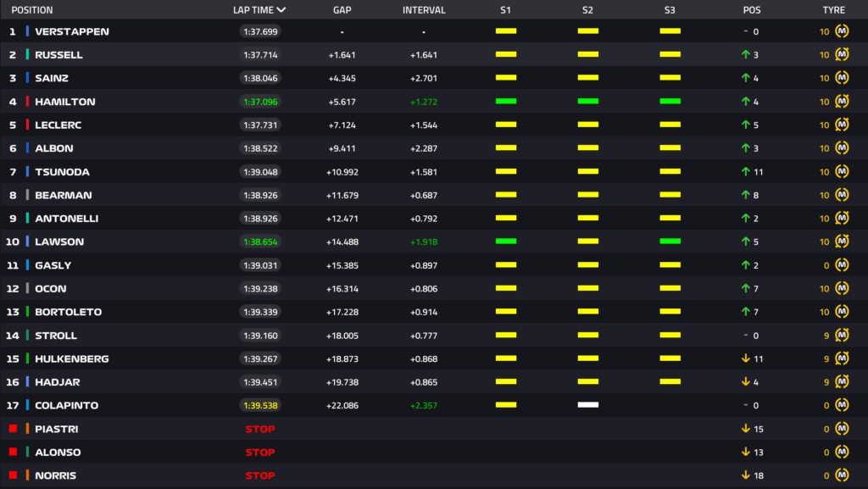Click the green up arrow for Tsunoda
This screenshot has height=489, width=868.
coord(745,172)
